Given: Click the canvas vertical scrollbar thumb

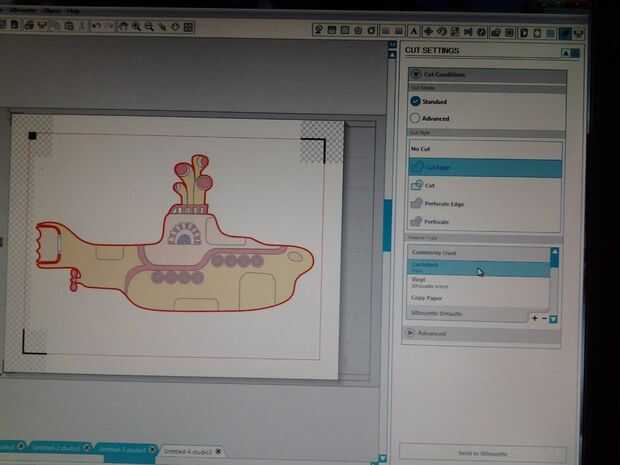Looking at the screenshot, I should coord(388,225).
